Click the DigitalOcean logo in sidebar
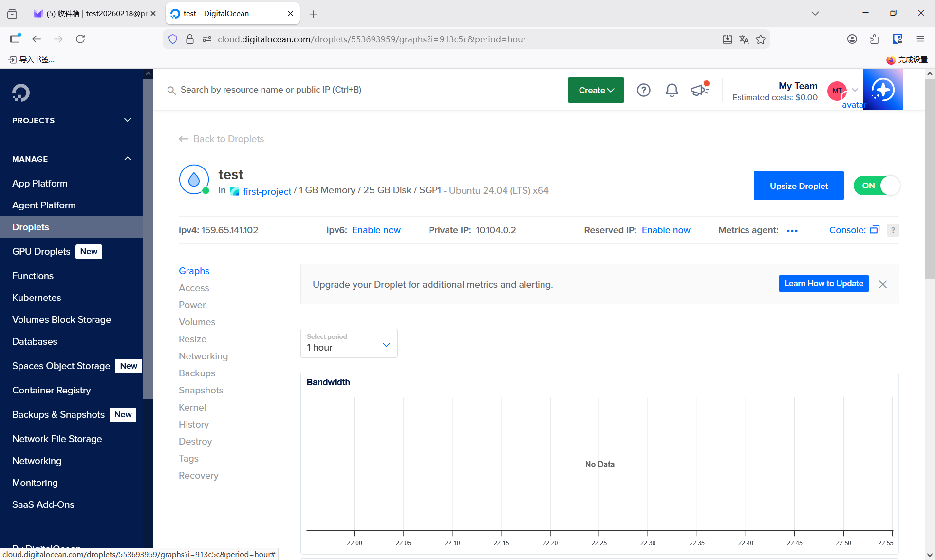The width and height of the screenshot is (935, 560). point(21,93)
